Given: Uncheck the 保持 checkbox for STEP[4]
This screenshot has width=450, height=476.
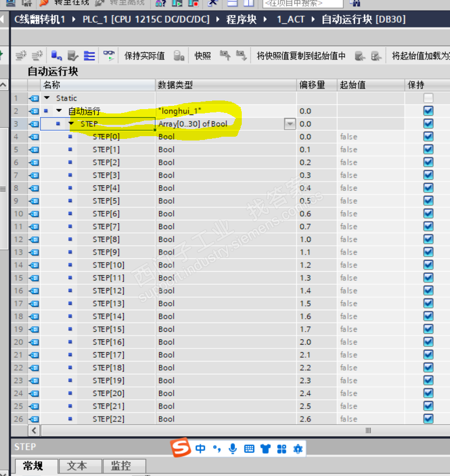Looking at the screenshot, I should [428, 187].
